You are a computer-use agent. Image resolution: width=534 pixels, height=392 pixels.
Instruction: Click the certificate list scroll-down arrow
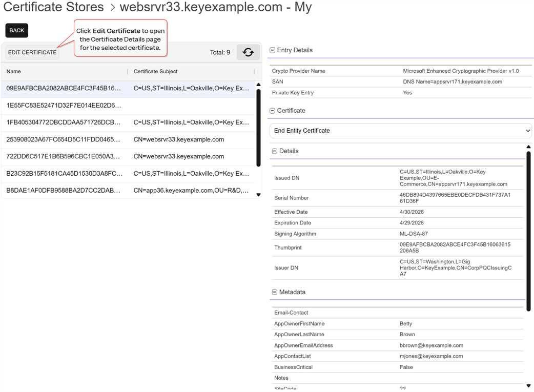[258, 195]
